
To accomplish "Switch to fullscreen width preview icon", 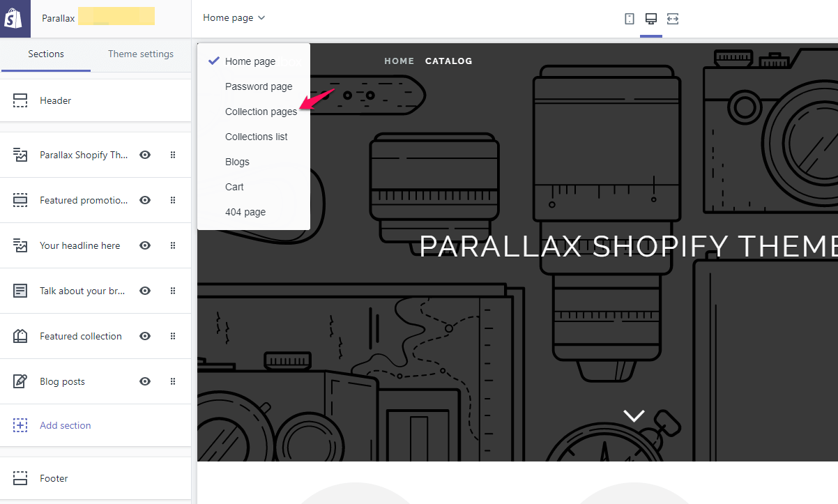I will coord(673,19).
